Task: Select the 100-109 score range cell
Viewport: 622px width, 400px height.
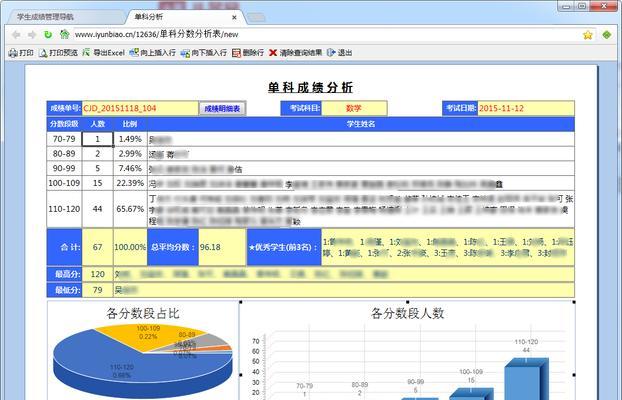Action: (64, 183)
